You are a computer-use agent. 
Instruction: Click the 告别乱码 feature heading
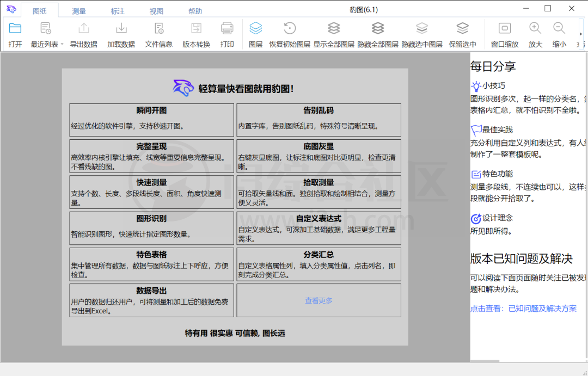pos(318,110)
